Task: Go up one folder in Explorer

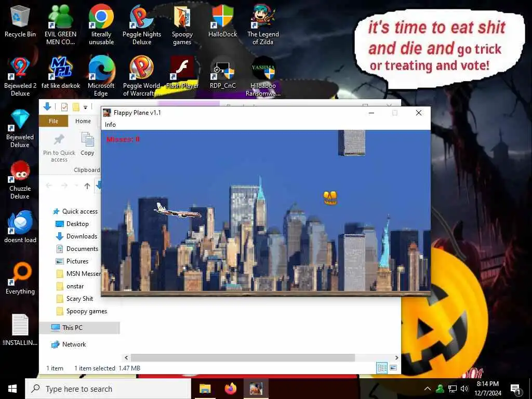Action: (87, 186)
